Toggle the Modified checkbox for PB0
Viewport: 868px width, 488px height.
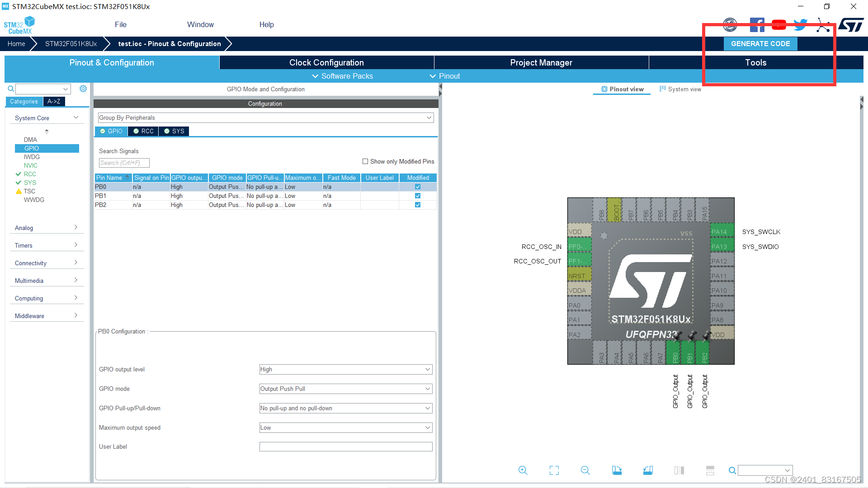tap(418, 187)
